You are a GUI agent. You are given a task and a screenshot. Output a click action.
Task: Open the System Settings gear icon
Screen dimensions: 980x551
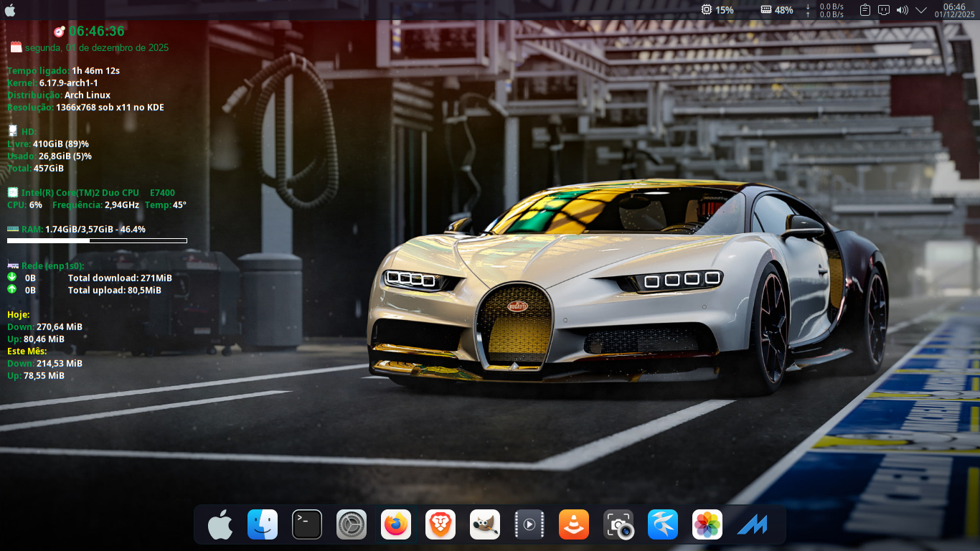click(352, 524)
